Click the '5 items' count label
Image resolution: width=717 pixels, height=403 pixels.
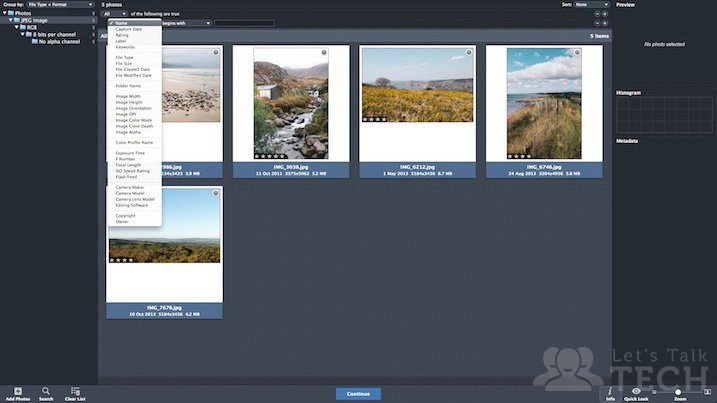pyautogui.click(x=599, y=36)
